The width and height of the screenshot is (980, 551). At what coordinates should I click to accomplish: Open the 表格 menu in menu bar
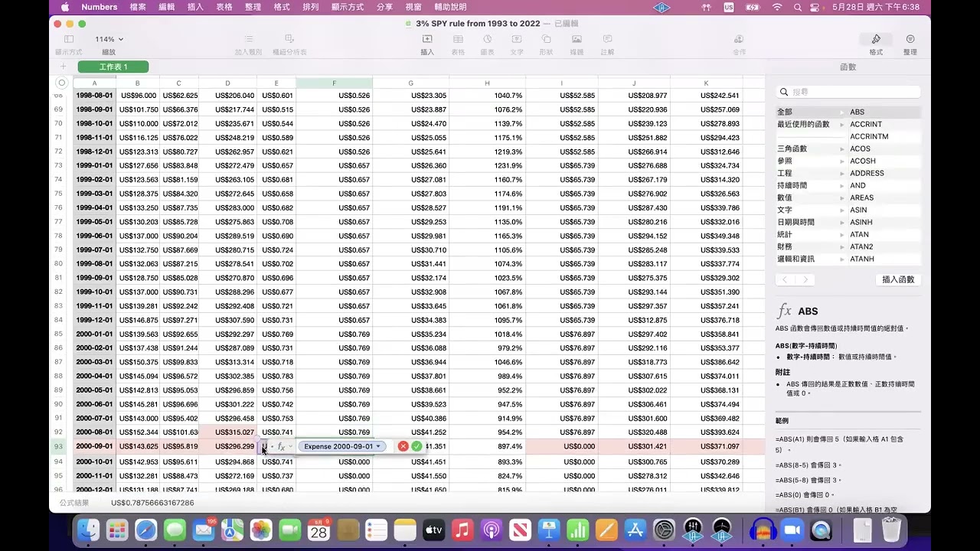224,7
